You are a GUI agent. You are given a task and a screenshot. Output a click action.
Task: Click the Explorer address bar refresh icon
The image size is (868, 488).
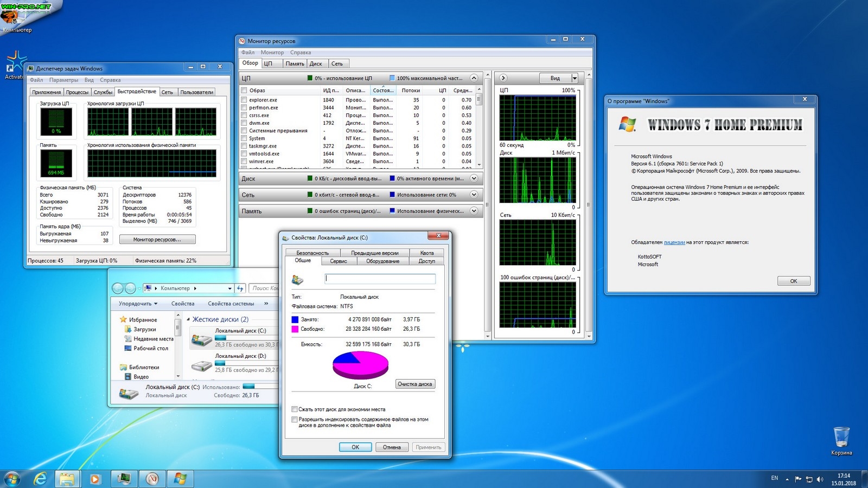pos(240,288)
